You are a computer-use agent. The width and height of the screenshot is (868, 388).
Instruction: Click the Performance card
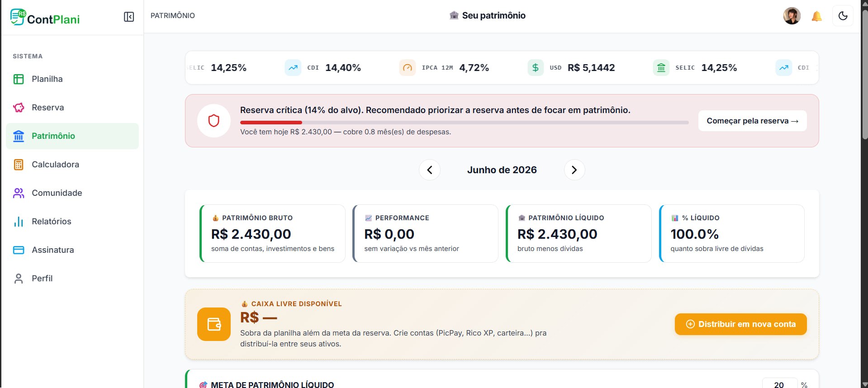click(426, 233)
